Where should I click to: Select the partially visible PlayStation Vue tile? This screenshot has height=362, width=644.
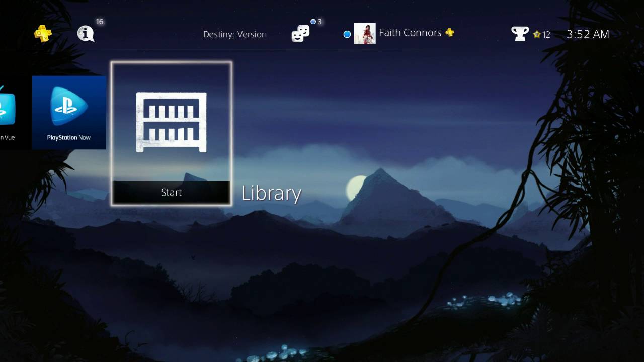[8, 113]
